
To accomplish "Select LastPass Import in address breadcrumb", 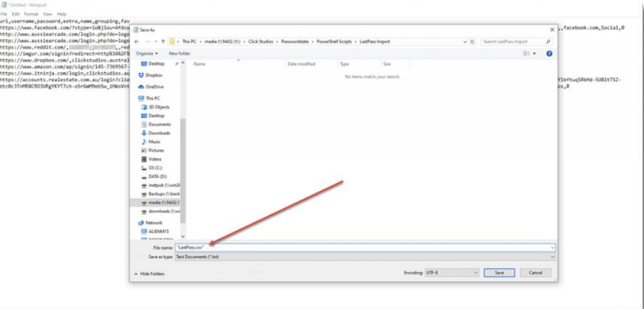I will (375, 42).
